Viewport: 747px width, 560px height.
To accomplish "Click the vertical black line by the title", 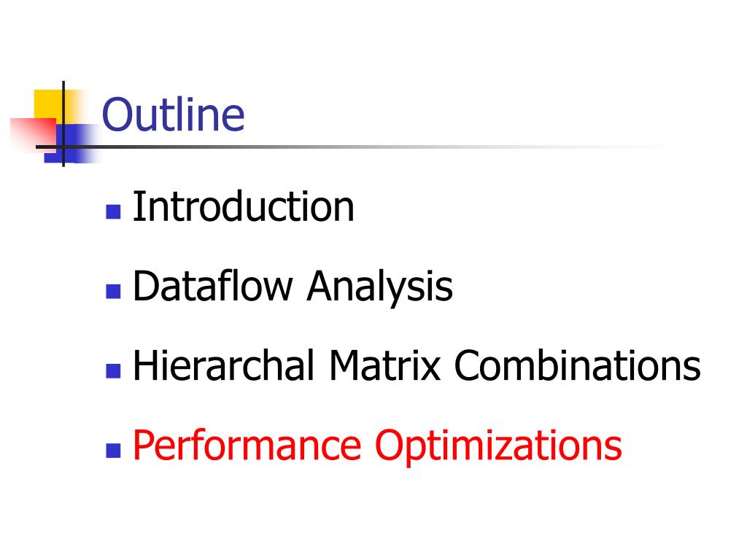I will tap(63, 124).
